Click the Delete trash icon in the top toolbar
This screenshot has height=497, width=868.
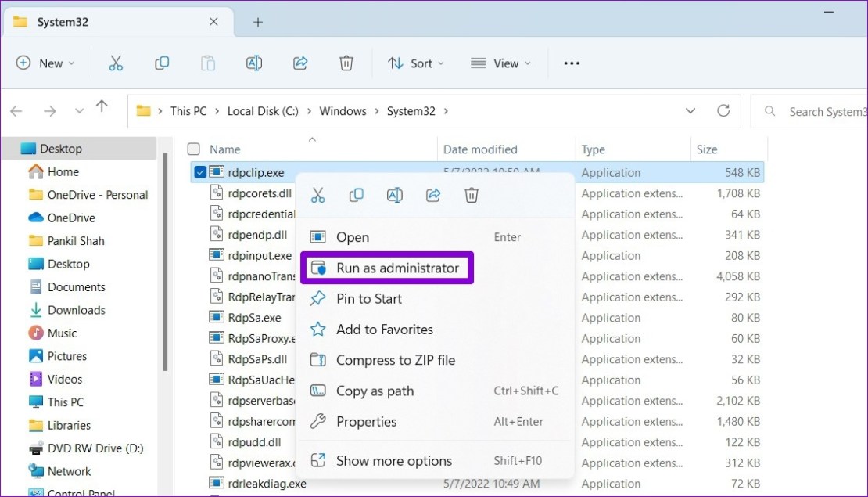[346, 63]
